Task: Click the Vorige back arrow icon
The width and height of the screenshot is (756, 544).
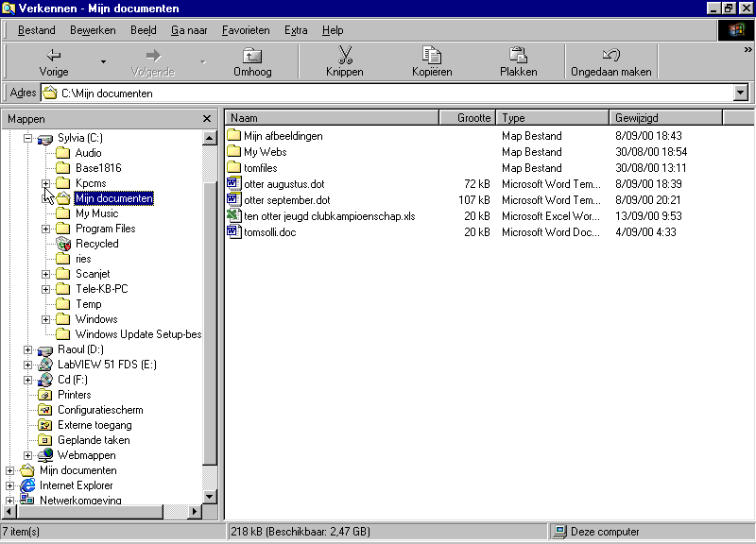Action: pos(54,56)
